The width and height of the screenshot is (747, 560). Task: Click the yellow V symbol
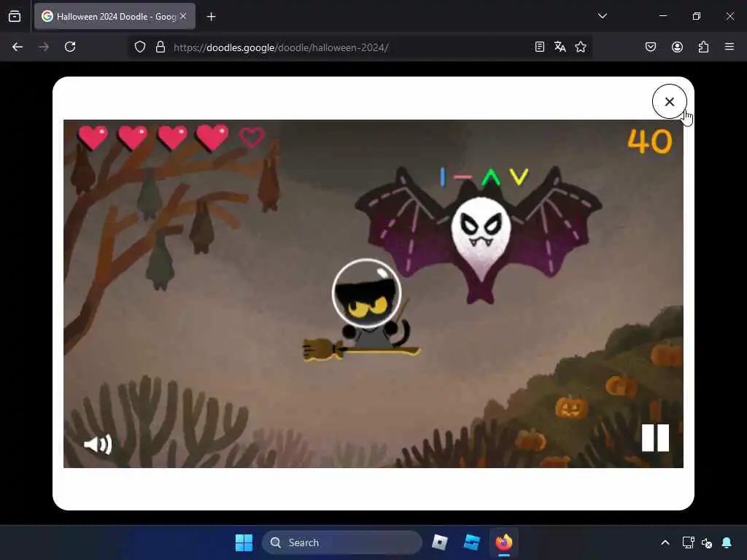pyautogui.click(x=519, y=176)
